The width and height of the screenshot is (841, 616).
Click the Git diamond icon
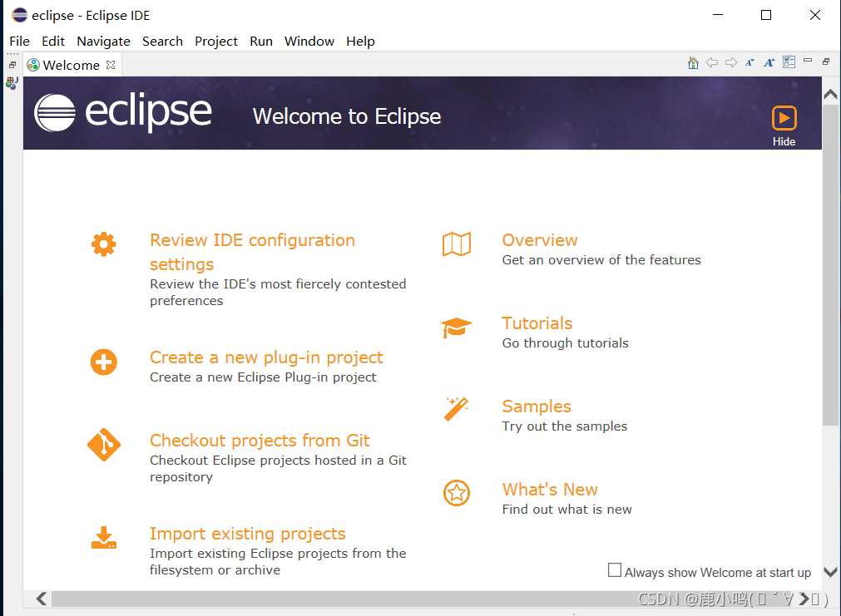point(104,445)
